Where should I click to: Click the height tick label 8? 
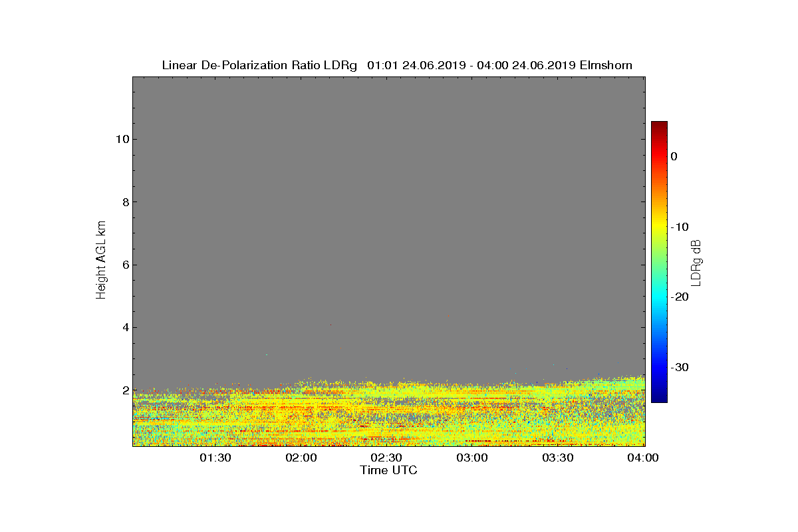pos(124,201)
